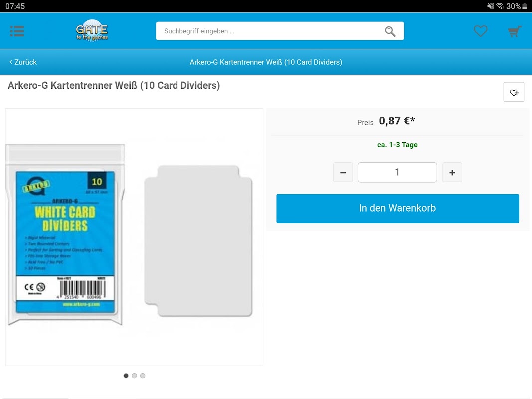The height and width of the screenshot is (399, 532).
Task: Open the hamburger navigation menu
Action: 17,31
